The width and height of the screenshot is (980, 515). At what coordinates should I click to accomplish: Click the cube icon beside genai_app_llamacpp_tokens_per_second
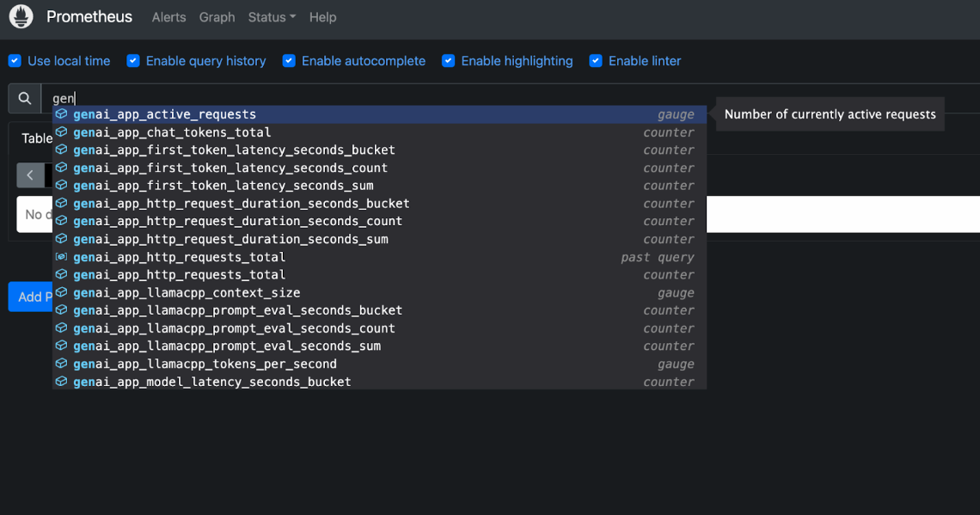tap(61, 365)
